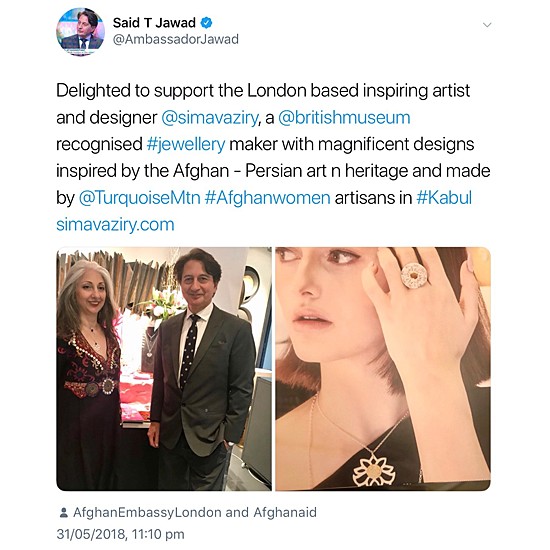Screen dimensions: 550x550
Task: Open tagged AfghanEmbassyLondon and Afghanaid accounts
Action: tap(195, 512)
